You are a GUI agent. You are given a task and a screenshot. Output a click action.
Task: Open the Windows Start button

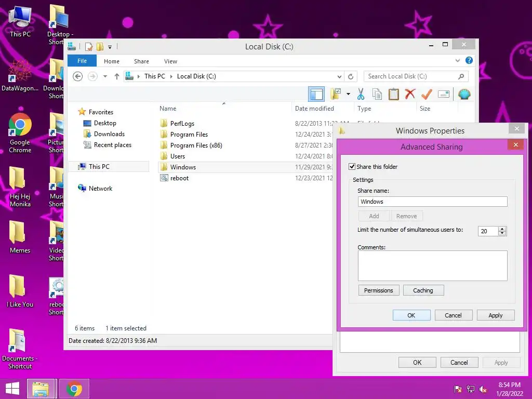tap(12, 389)
